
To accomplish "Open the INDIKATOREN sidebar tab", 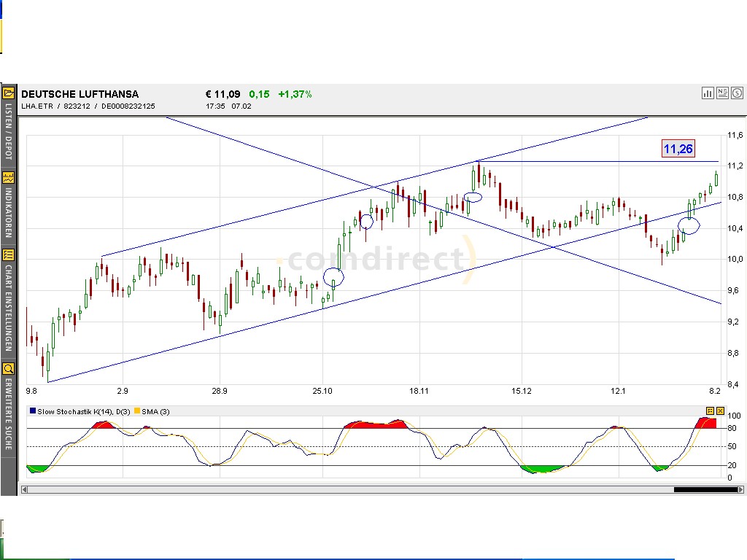I will click(8, 212).
